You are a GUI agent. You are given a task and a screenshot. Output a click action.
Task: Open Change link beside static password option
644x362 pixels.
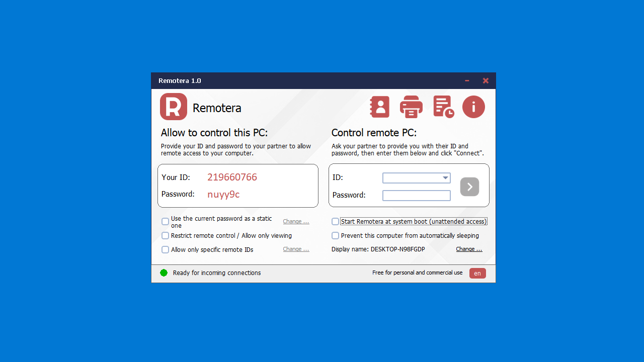pos(296,221)
